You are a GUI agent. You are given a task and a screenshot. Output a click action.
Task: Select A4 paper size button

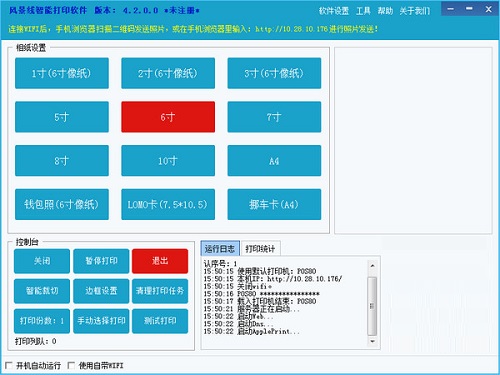tap(274, 161)
